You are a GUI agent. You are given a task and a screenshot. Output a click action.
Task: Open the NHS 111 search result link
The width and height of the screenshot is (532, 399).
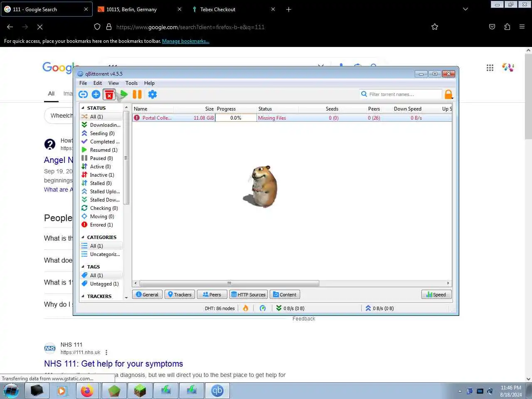[113, 364]
